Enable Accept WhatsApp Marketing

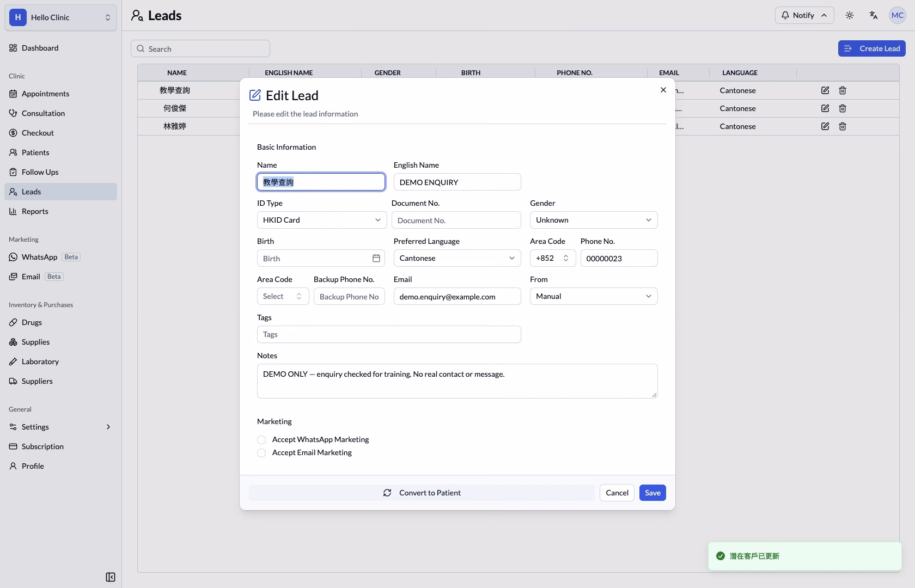pyautogui.click(x=261, y=440)
